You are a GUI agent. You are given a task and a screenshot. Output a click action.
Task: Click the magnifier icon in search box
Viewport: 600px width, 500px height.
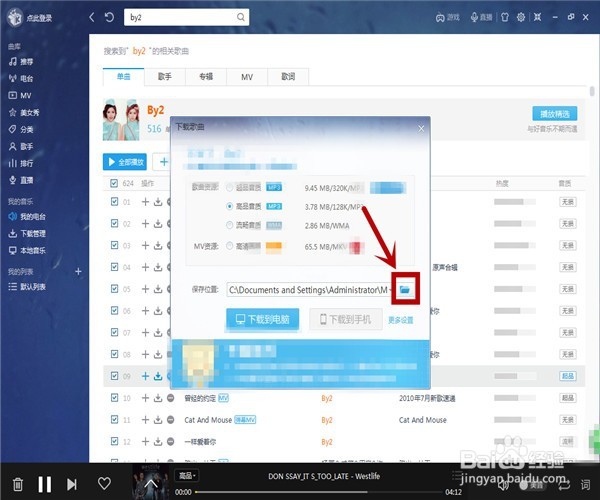[x=240, y=17]
